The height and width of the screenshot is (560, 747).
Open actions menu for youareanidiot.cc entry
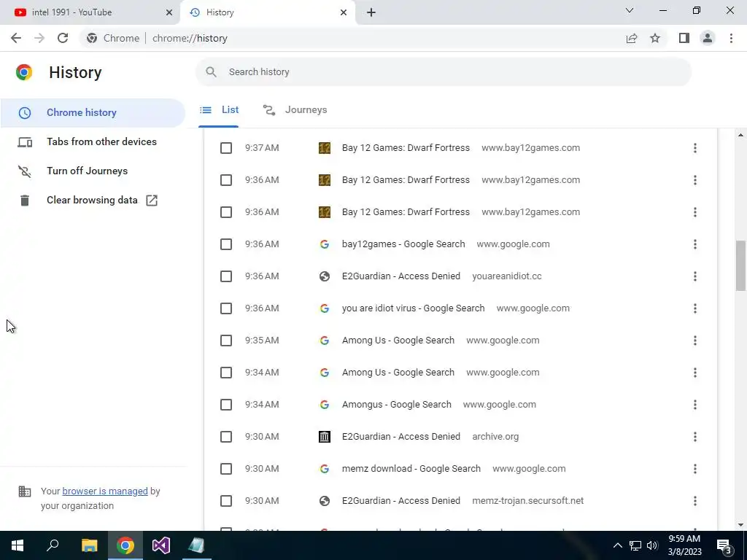coord(695,276)
